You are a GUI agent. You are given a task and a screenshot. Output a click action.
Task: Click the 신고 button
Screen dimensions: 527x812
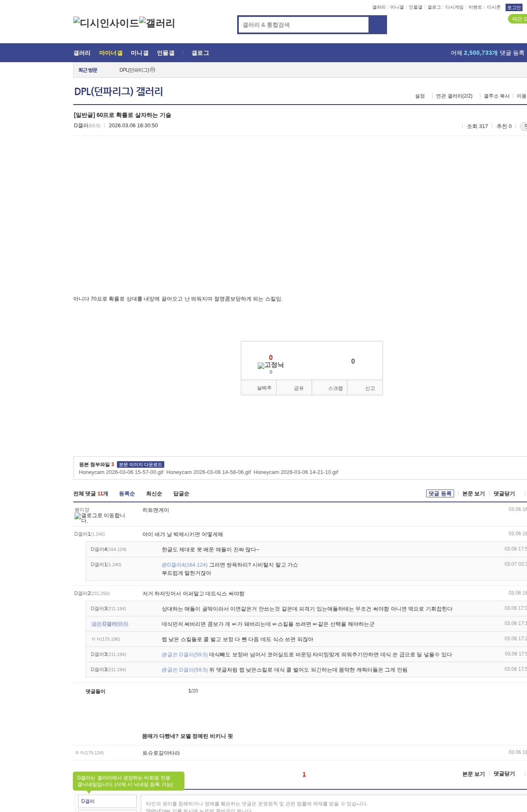(x=365, y=388)
